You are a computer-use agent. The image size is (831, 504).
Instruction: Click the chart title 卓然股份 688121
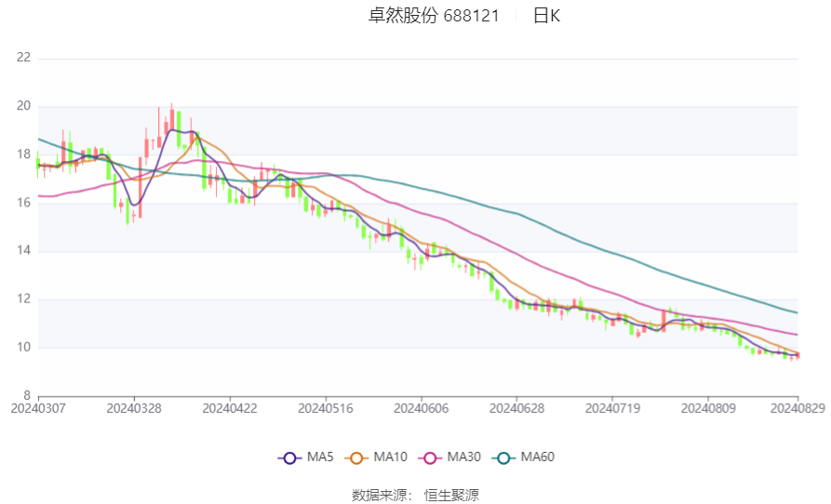(434, 16)
